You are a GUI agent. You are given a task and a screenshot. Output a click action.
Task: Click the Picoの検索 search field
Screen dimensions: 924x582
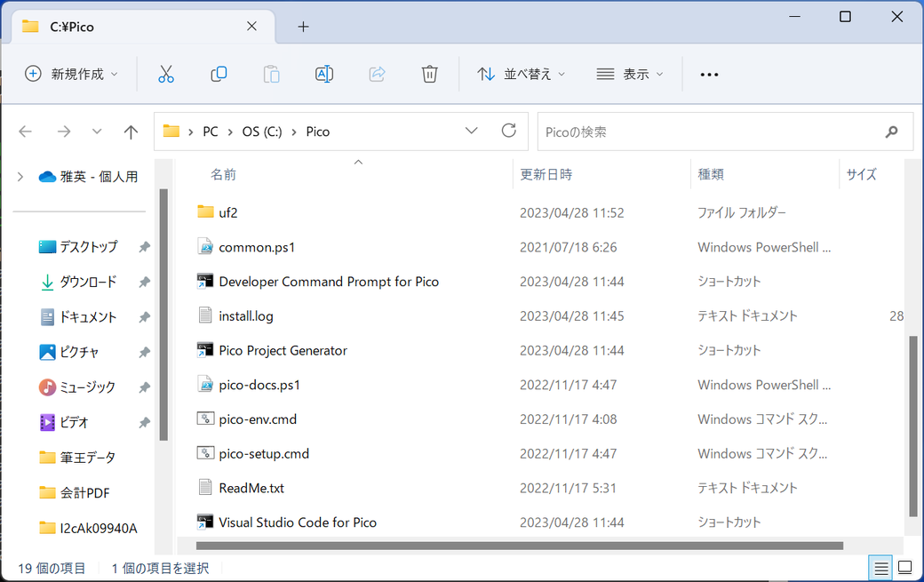pyautogui.click(x=725, y=132)
